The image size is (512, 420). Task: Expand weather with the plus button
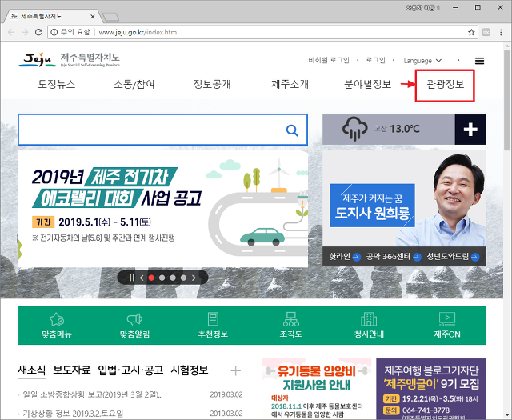click(470, 130)
